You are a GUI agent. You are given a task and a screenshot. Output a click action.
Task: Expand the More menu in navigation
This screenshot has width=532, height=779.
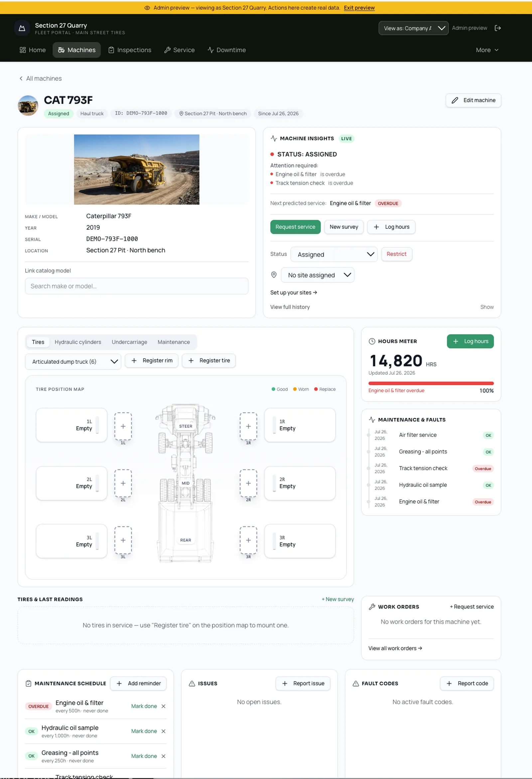(487, 50)
